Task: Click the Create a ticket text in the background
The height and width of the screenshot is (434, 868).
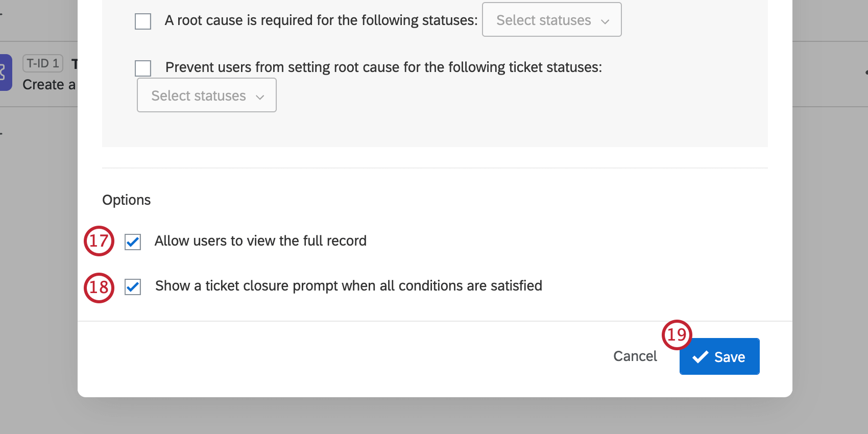Action: coord(50,85)
